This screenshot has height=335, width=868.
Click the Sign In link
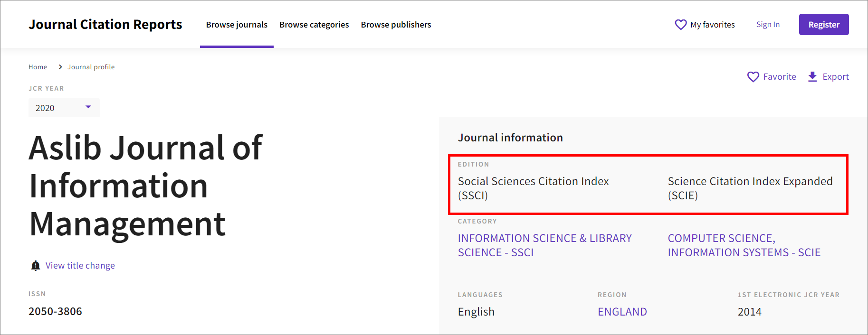point(768,25)
